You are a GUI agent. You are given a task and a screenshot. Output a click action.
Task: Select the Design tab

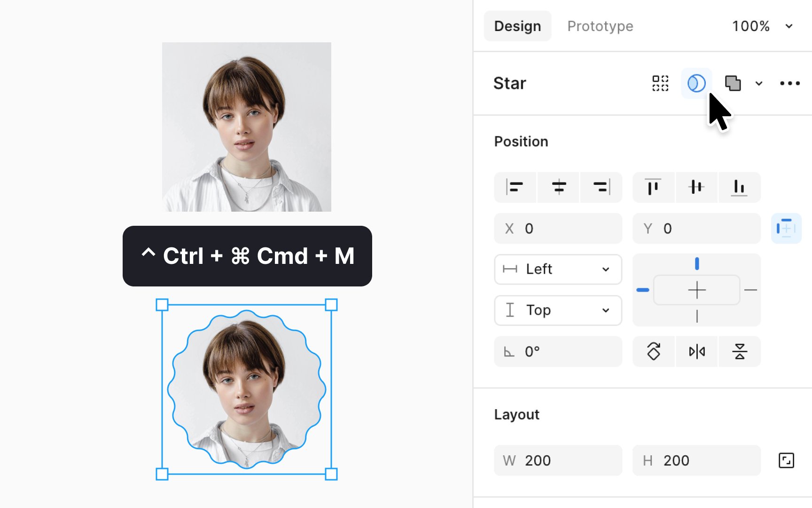pyautogui.click(x=517, y=26)
